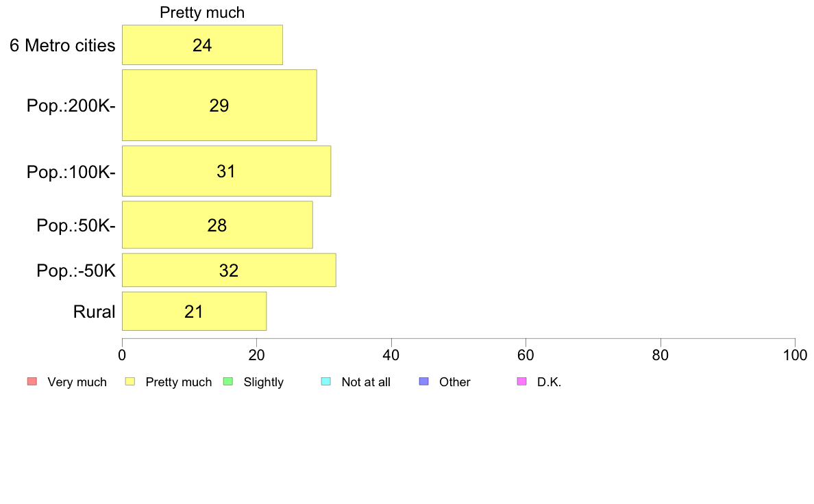Click the blue Other legend swatch
The width and height of the screenshot is (814, 504).
pyautogui.click(x=424, y=381)
